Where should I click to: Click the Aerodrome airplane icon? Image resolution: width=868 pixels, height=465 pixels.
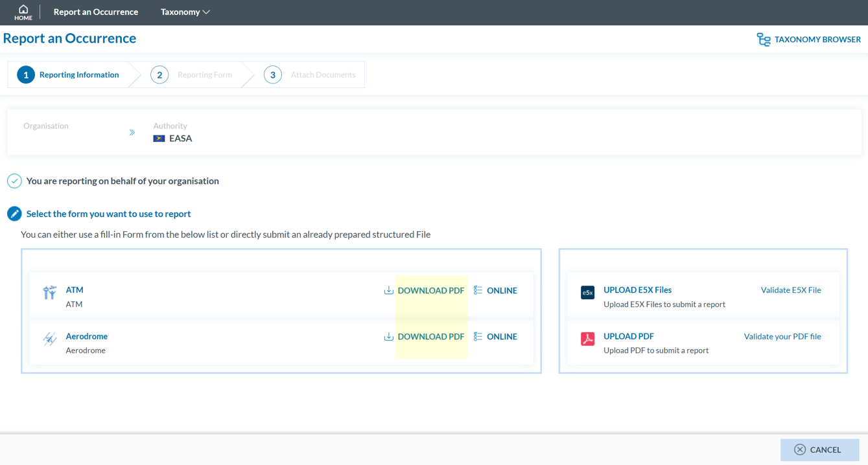point(50,339)
